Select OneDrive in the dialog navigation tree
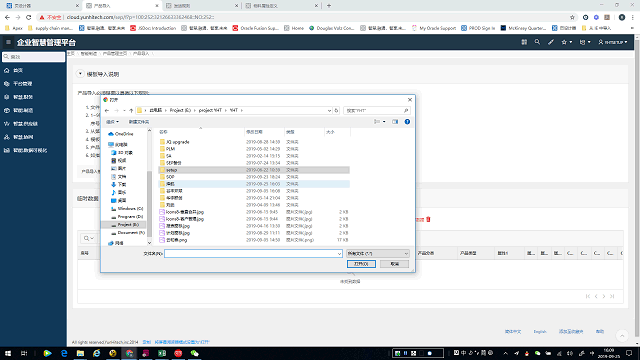The width and height of the screenshot is (640, 360). [x=121, y=134]
